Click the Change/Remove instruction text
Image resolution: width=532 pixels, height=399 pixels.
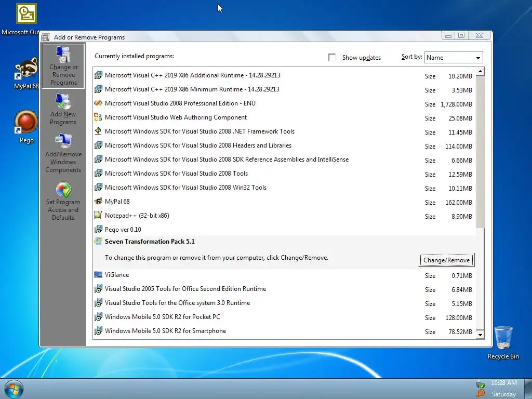217,258
